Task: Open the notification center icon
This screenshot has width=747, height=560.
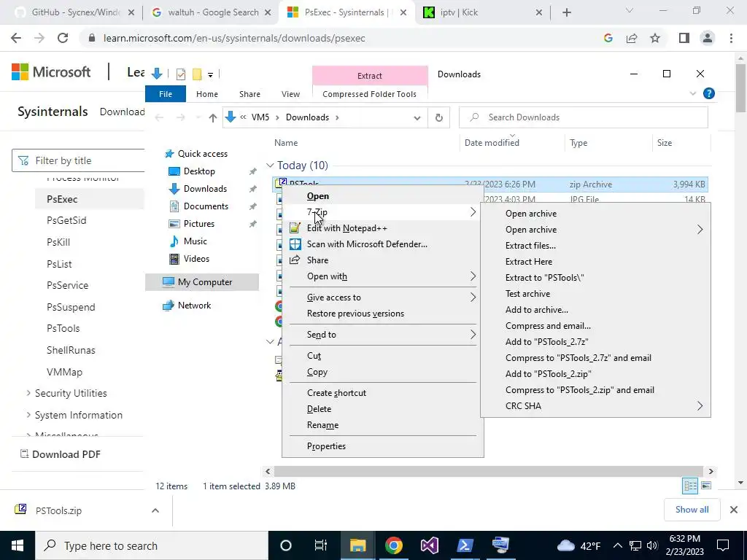Action: pyautogui.click(x=723, y=545)
